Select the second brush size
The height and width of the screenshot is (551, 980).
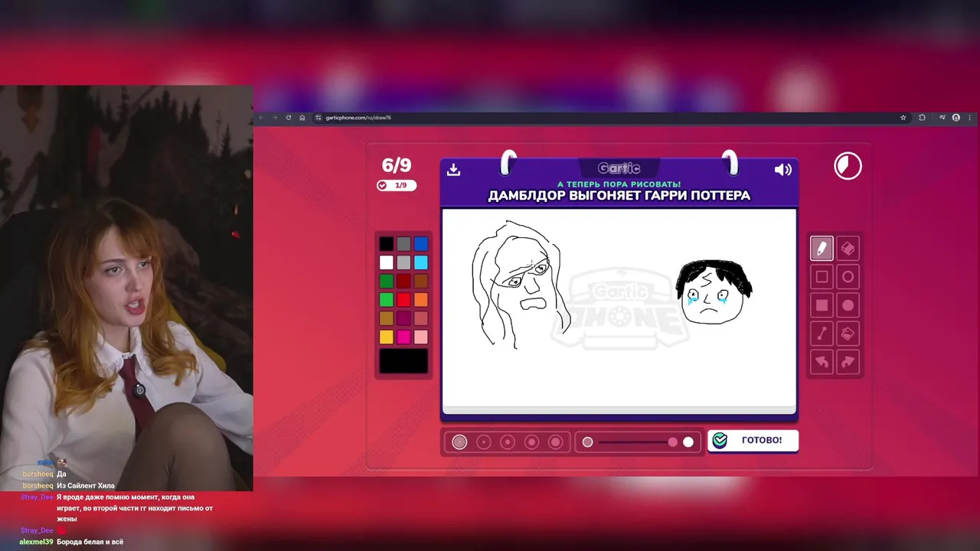[x=484, y=442]
